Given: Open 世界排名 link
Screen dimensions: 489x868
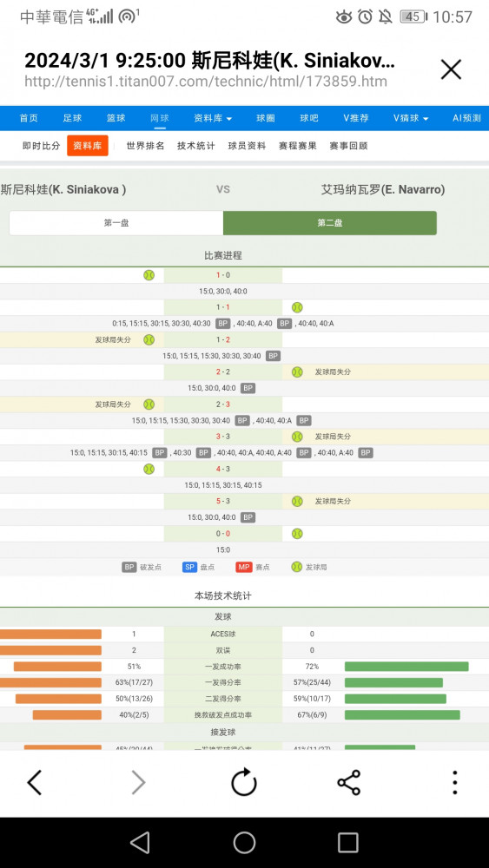Looking at the screenshot, I should coord(145,146).
